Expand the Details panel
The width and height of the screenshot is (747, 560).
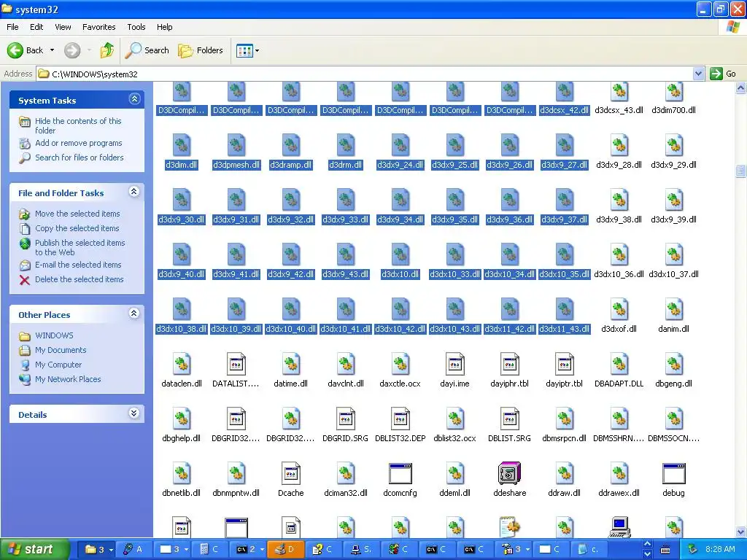coord(134,413)
